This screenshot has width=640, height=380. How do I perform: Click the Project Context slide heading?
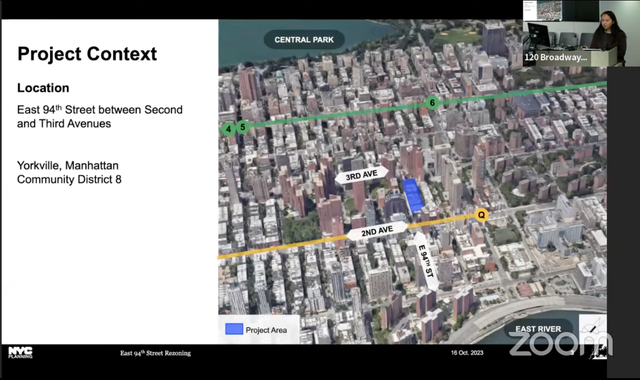(87, 54)
